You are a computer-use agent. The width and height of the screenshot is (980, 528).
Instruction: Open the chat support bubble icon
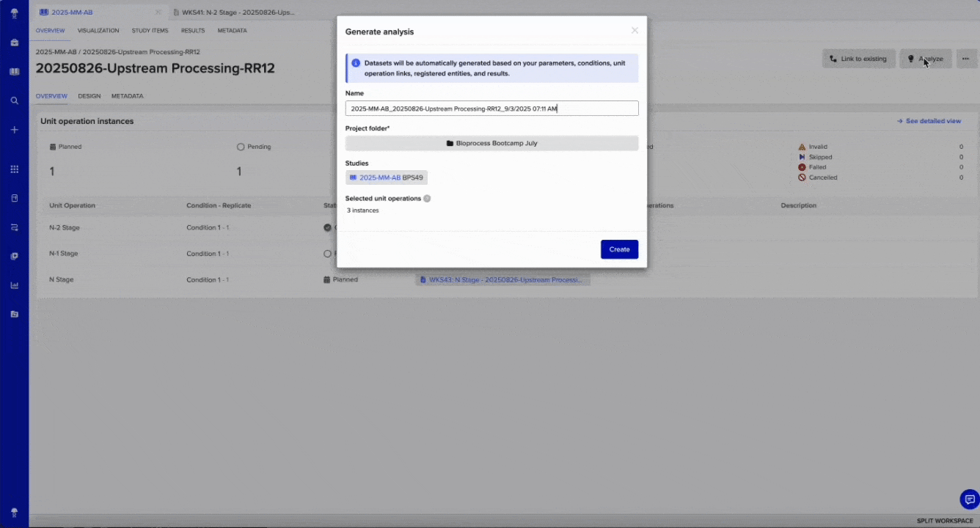pyautogui.click(x=969, y=499)
